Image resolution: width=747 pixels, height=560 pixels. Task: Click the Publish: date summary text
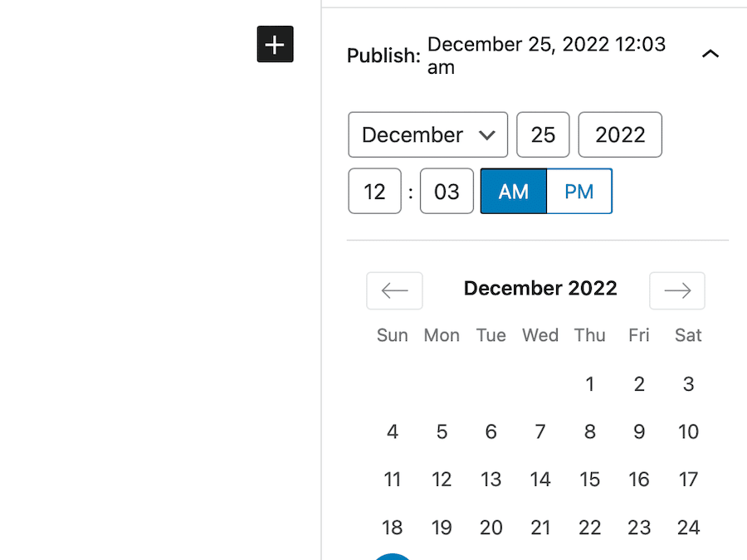[546, 55]
